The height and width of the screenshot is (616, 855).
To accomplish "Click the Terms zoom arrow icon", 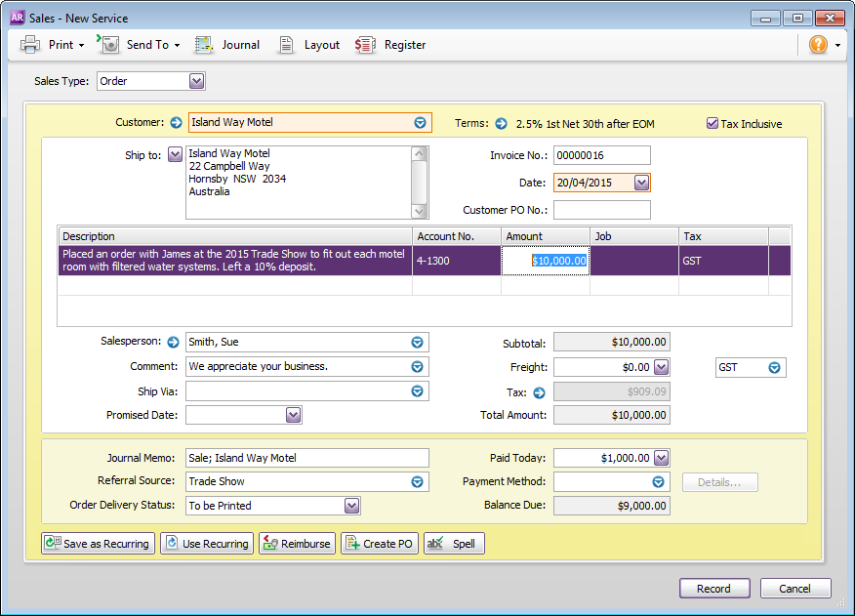I will pyautogui.click(x=501, y=124).
